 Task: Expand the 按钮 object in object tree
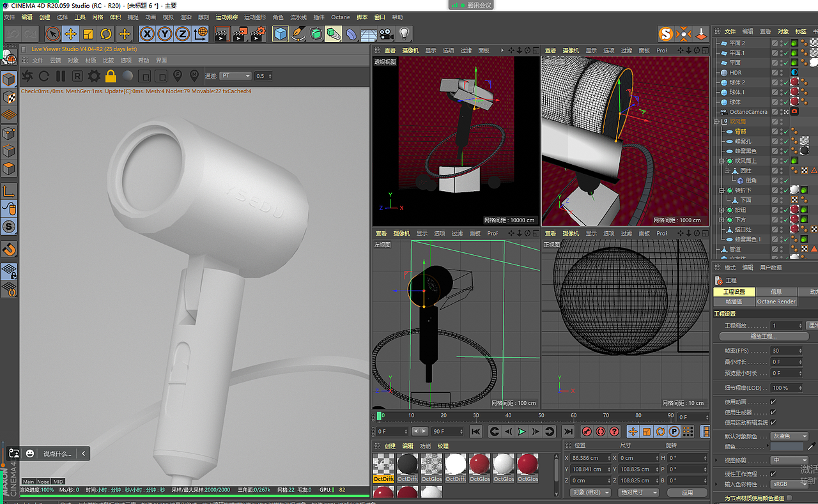[722, 210]
